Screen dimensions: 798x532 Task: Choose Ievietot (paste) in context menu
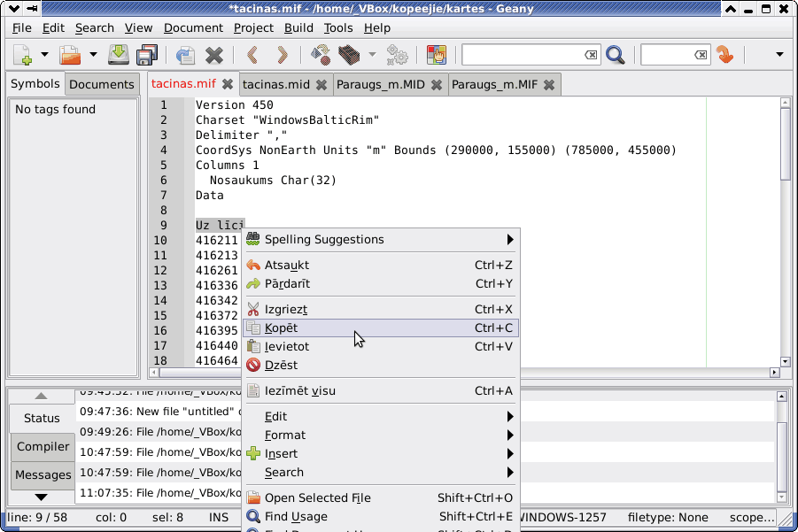click(x=381, y=346)
